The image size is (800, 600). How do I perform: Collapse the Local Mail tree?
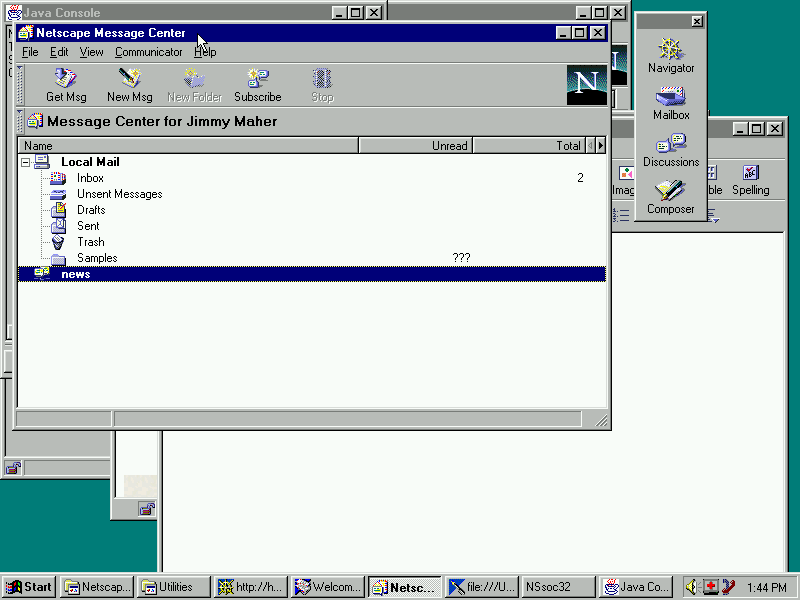pos(25,162)
